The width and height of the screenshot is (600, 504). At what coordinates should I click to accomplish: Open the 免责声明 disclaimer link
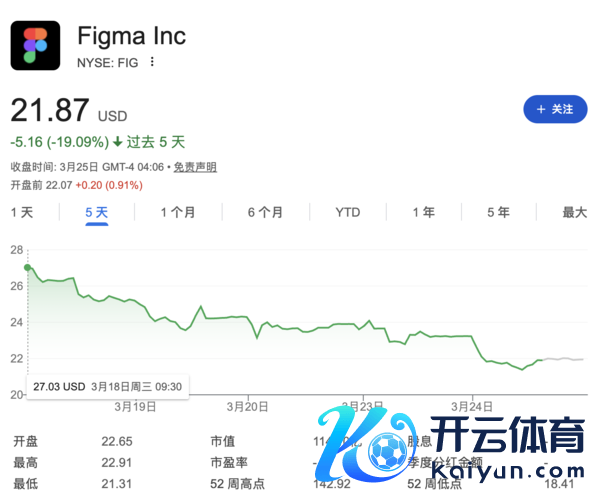[195, 167]
